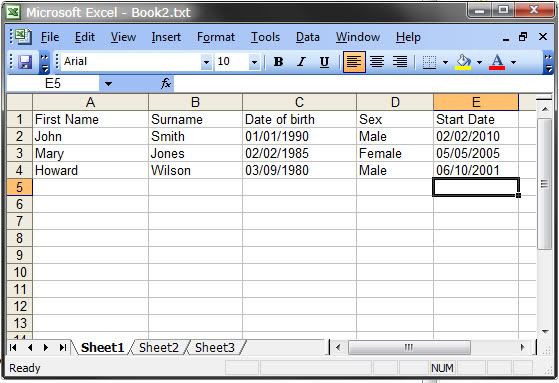Click the Fill Color paint bucket

[463, 62]
